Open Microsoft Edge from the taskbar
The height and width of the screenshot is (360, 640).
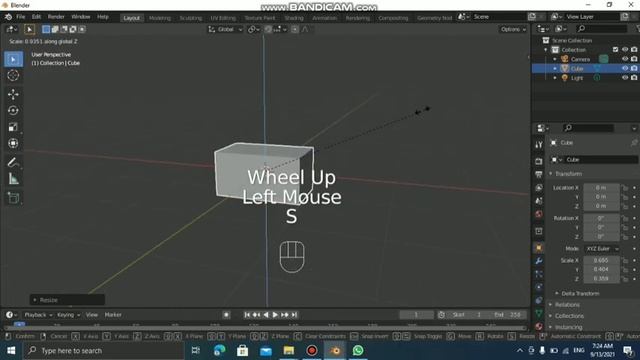pyautogui.click(x=219, y=351)
